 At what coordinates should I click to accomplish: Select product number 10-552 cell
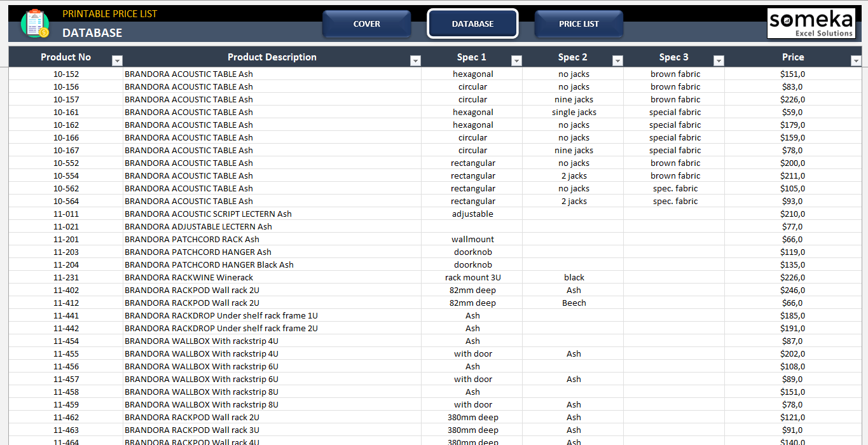(66, 163)
